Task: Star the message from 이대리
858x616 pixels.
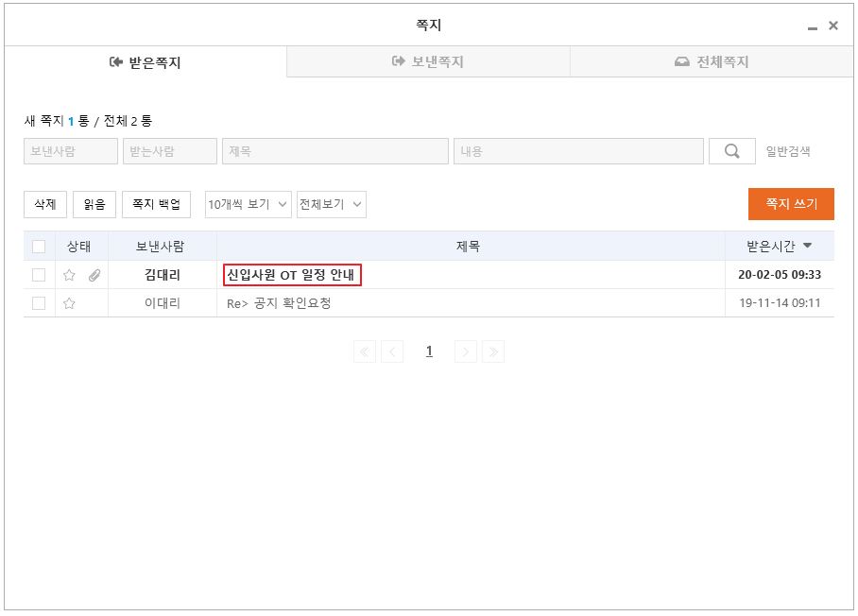Action: 69,303
